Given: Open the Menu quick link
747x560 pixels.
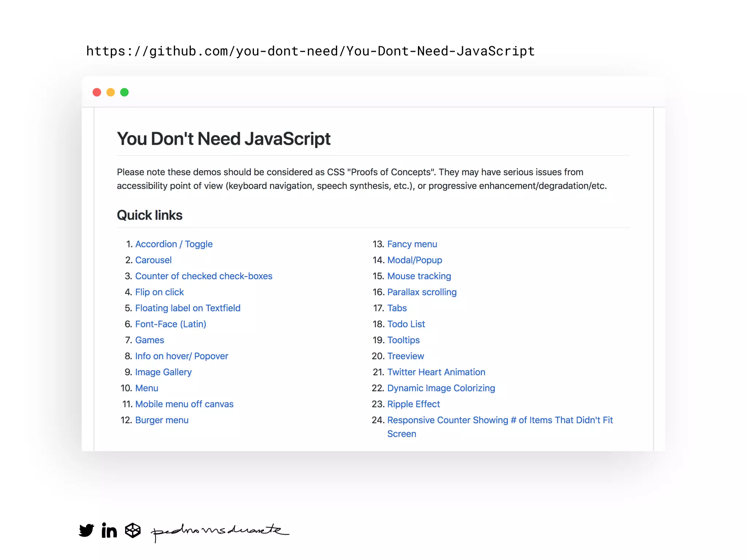Looking at the screenshot, I should click(147, 388).
